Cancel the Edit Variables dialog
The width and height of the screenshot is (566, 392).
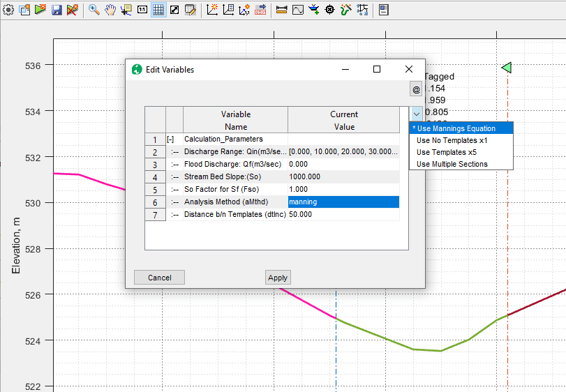point(159,278)
